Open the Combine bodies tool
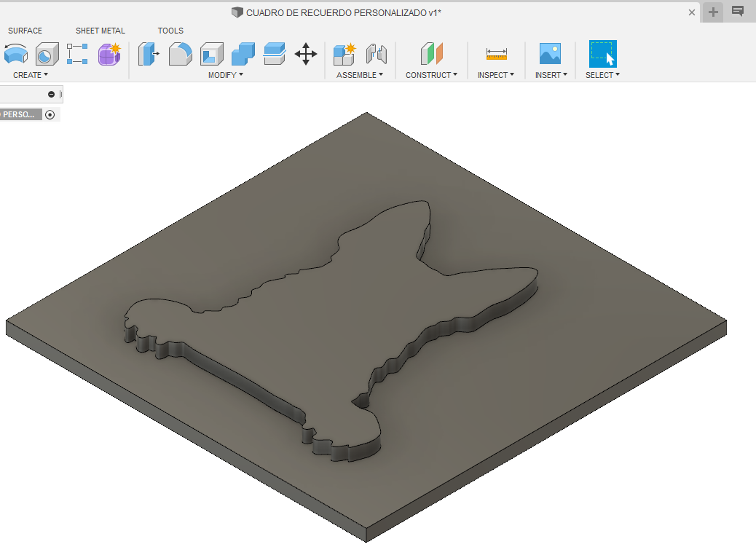Viewport: 756px width, 547px height. (x=243, y=54)
